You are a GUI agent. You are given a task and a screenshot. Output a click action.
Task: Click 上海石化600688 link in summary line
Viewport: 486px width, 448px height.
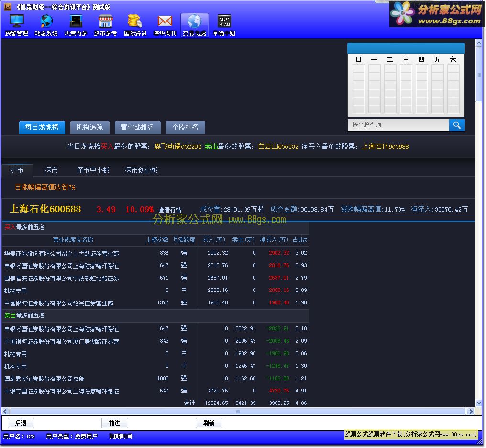click(x=385, y=146)
